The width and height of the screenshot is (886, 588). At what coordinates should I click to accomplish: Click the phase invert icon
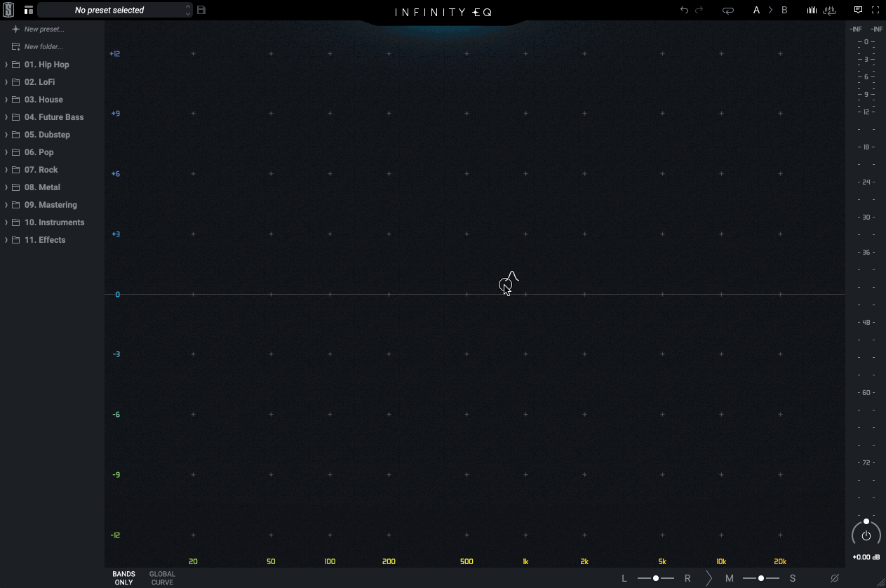(835, 578)
